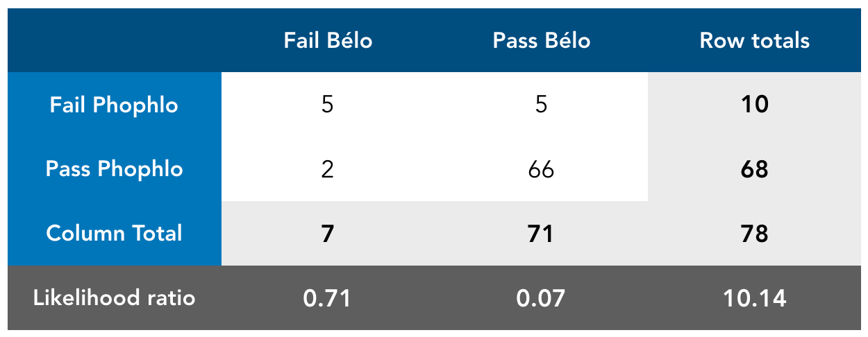Click the row total value 10
868x337 pixels.
coord(754,105)
